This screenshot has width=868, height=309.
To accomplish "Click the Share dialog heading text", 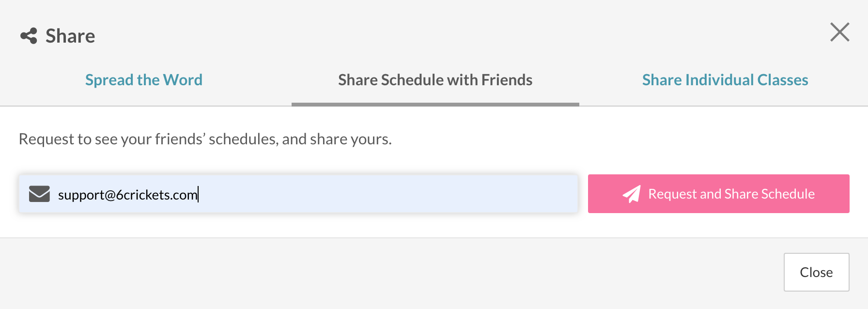I will [x=70, y=36].
